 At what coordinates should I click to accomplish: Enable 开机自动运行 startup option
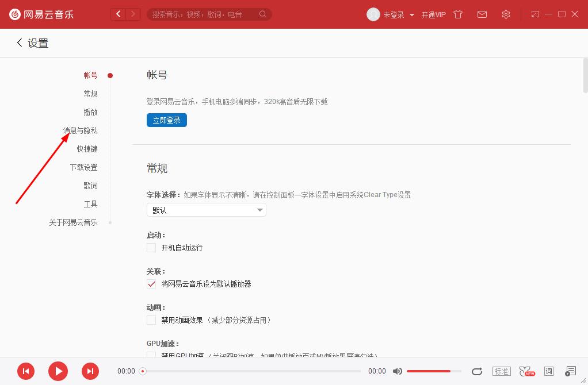151,248
